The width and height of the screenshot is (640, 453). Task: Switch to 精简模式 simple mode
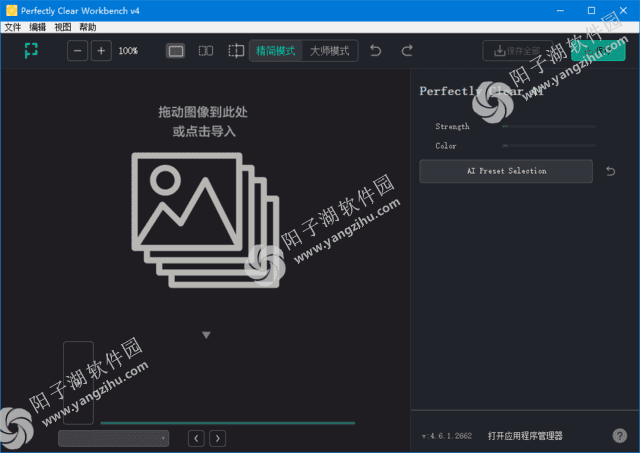point(276,51)
